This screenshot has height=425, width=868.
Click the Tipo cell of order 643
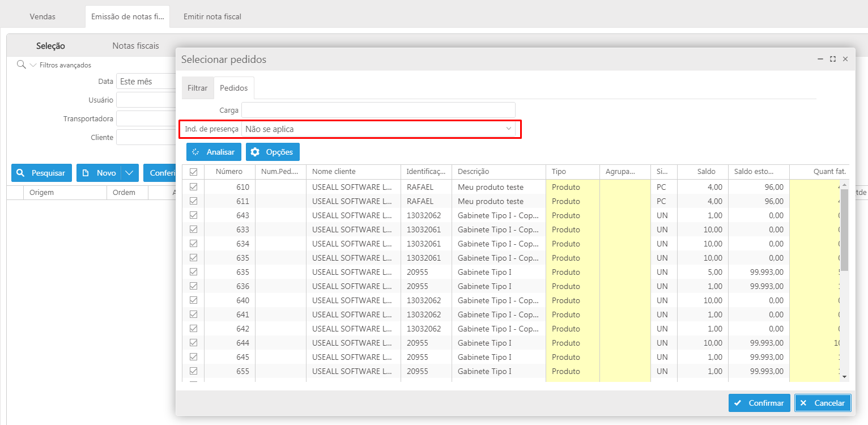coord(572,215)
